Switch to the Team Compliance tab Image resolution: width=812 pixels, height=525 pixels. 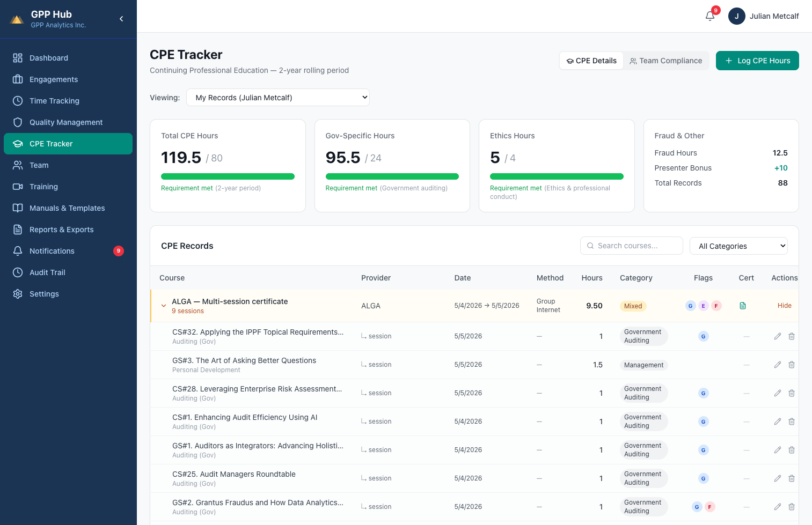(x=666, y=61)
